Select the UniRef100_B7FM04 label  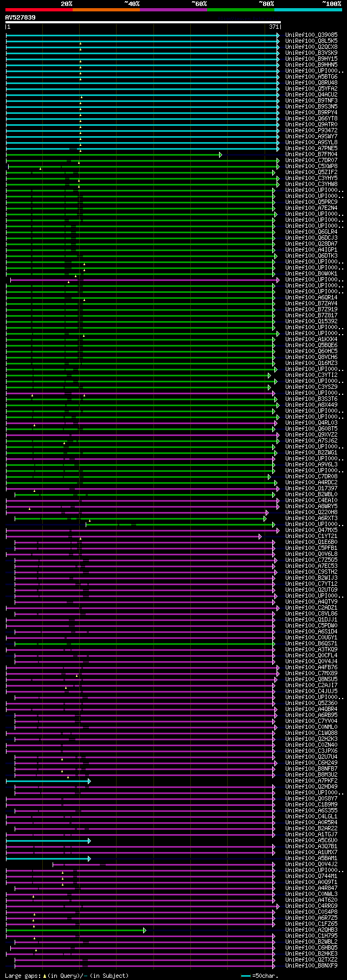coord(311,154)
